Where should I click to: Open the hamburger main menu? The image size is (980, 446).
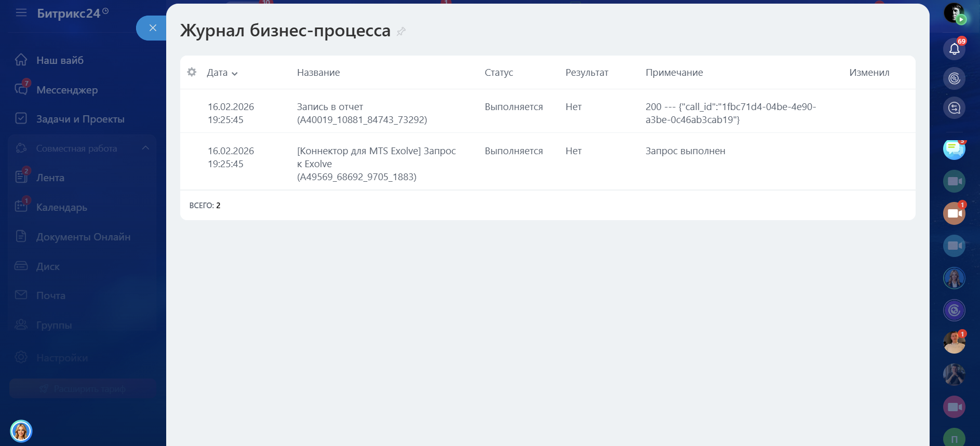21,12
